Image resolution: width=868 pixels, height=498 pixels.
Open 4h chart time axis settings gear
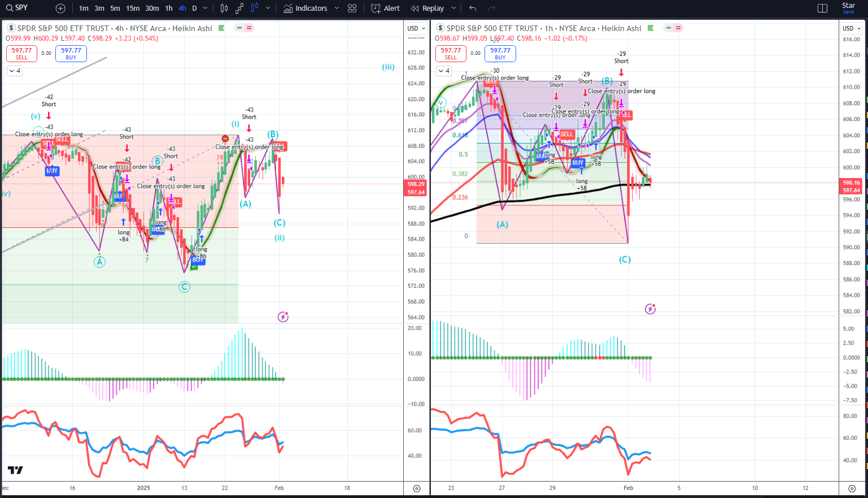pyautogui.click(x=417, y=488)
